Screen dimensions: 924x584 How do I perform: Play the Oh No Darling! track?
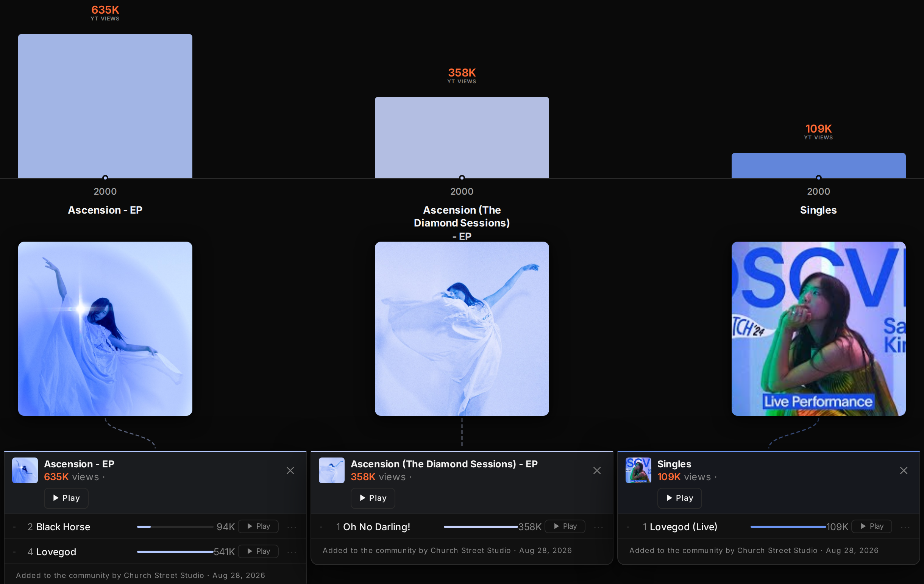(565, 526)
